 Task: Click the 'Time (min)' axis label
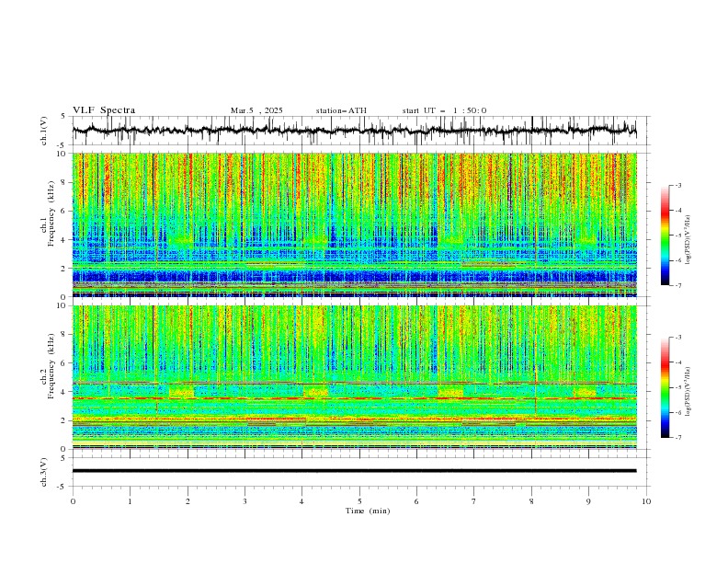click(x=368, y=511)
